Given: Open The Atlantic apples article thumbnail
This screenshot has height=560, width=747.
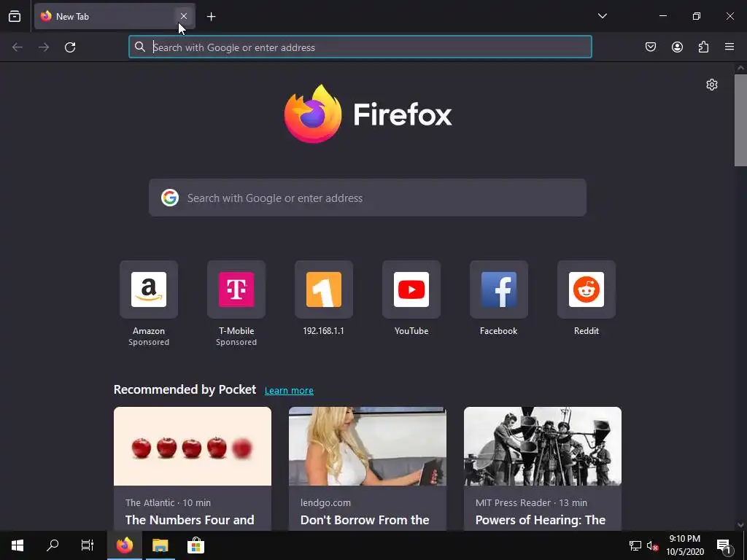Looking at the screenshot, I should [193, 446].
